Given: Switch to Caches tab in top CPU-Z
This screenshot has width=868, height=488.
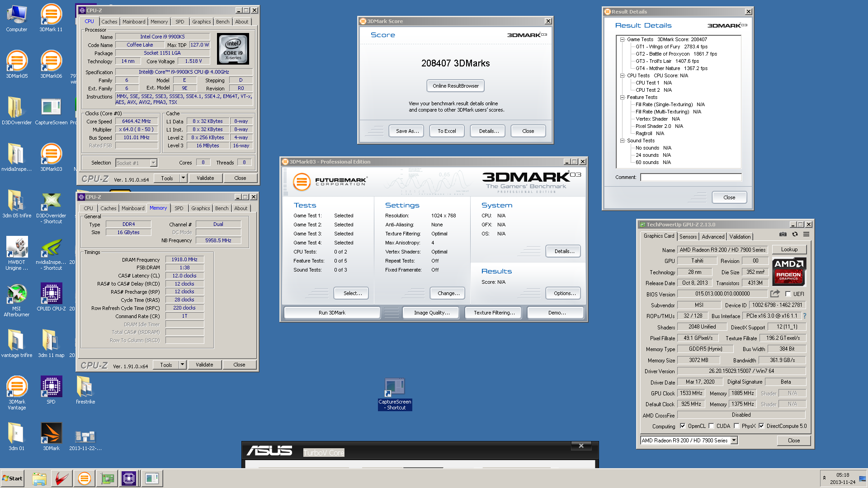Looking at the screenshot, I should tap(109, 22).
